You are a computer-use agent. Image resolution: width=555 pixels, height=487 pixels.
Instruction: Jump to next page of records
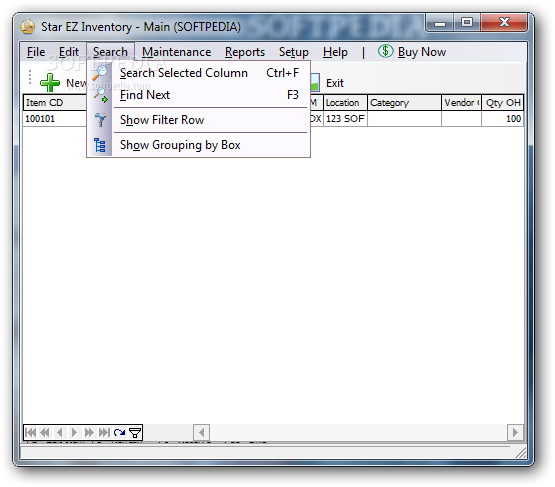89,432
